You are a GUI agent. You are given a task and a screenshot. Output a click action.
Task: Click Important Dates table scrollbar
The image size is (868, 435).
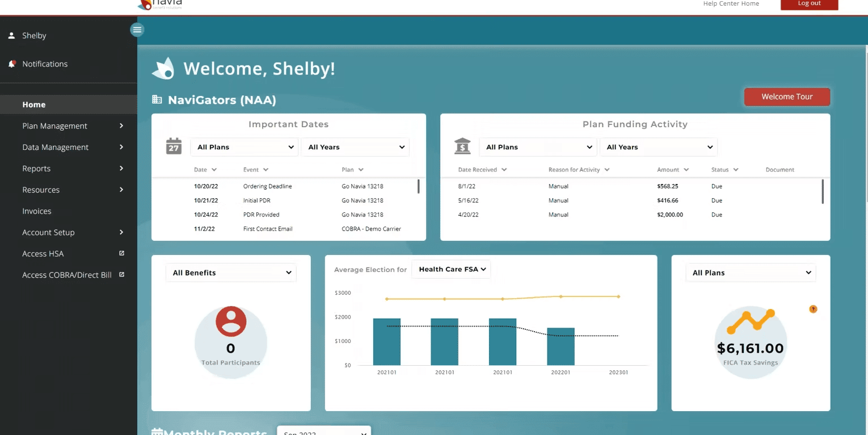[419, 186]
